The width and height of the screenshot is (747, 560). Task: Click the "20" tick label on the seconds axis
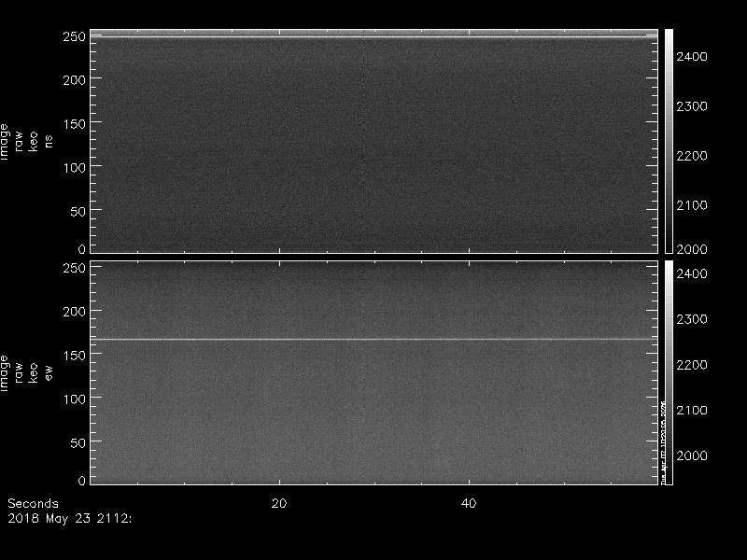(278, 504)
